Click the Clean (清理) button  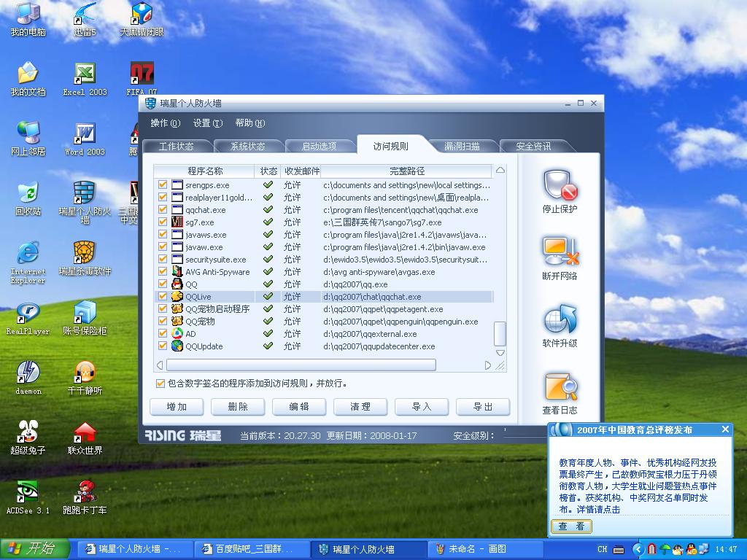coord(360,407)
